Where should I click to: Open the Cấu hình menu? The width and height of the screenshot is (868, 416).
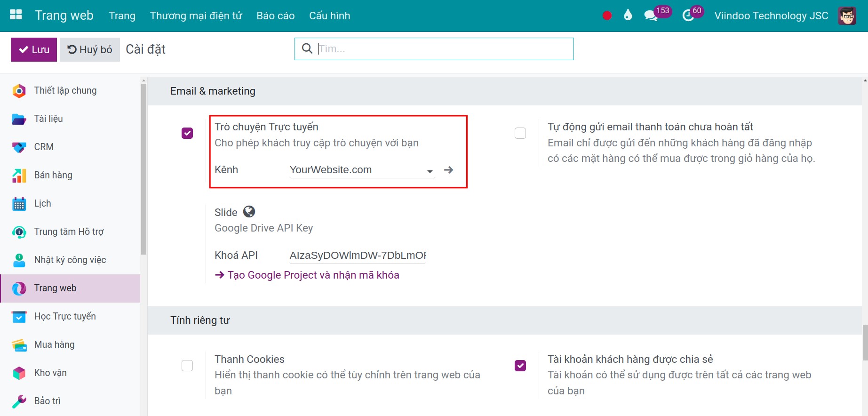(329, 16)
